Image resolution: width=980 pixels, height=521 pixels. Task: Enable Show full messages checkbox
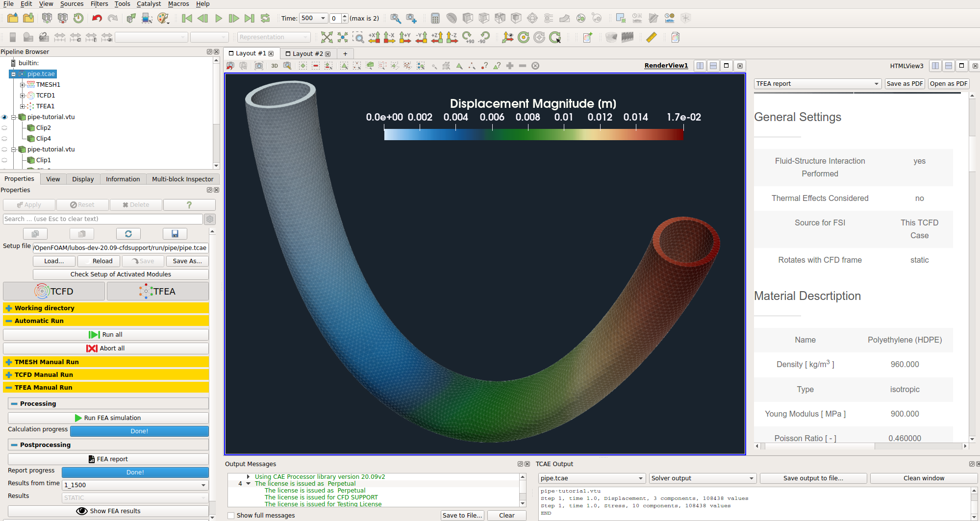click(x=231, y=515)
